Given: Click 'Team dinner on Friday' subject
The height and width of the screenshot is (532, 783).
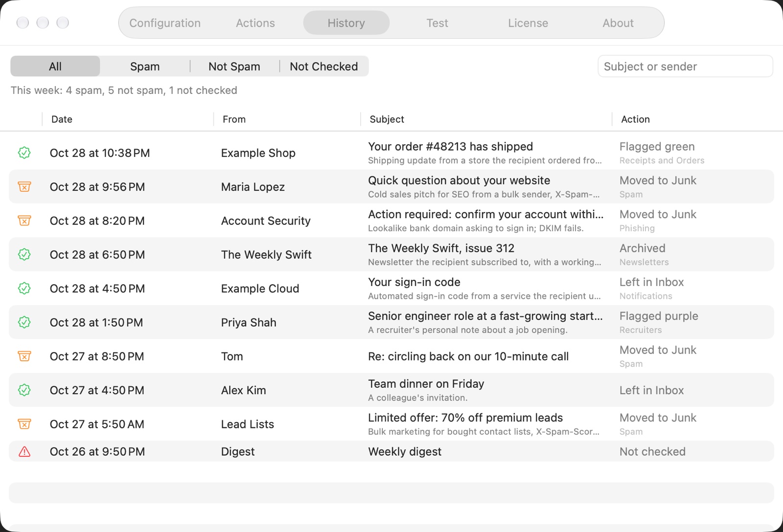Looking at the screenshot, I should click(x=426, y=384).
